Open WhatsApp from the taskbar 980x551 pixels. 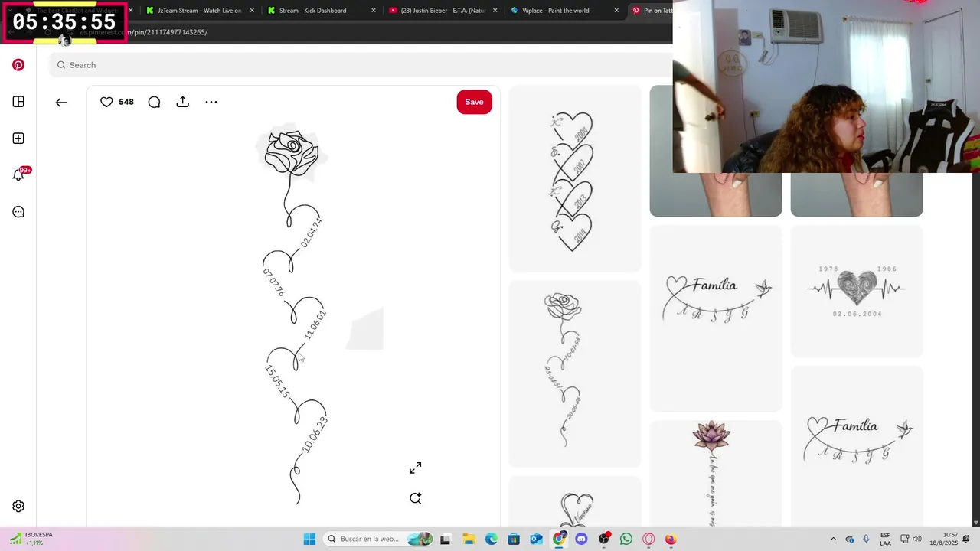pos(626,539)
